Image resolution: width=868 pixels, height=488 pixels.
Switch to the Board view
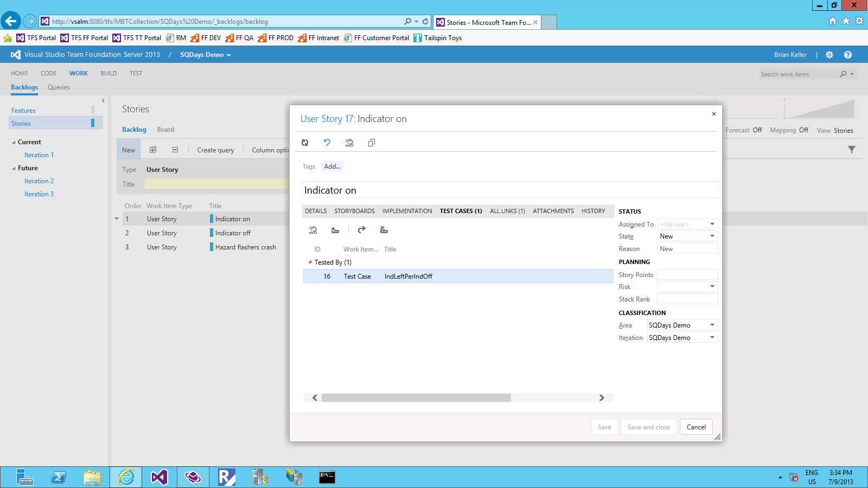pyautogui.click(x=165, y=130)
